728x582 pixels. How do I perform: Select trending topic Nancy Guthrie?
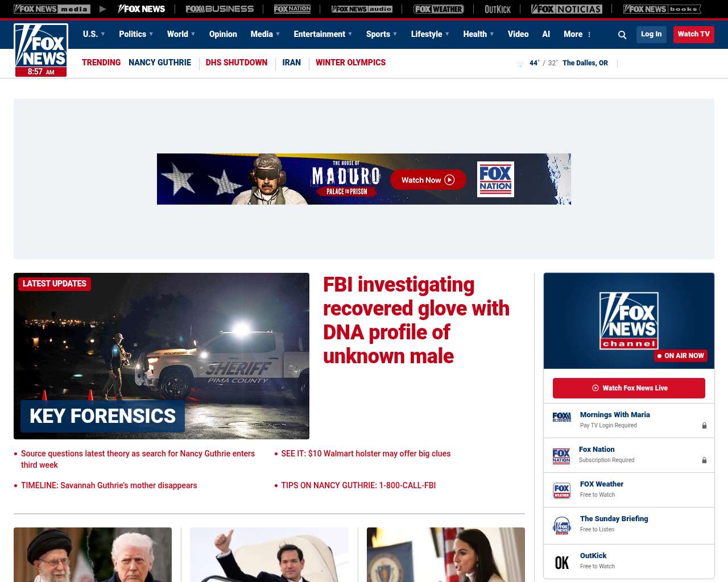coord(160,63)
